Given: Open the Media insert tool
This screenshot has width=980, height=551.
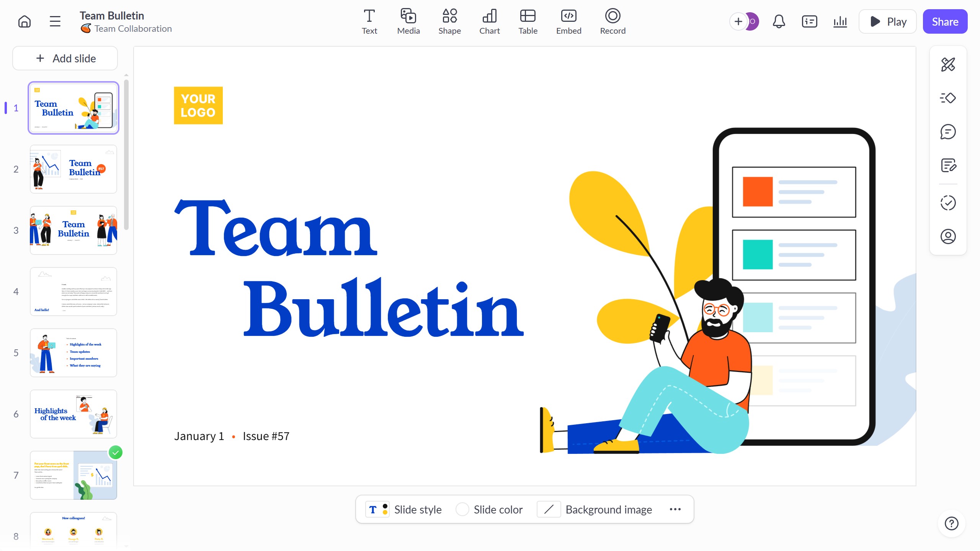Looking at the screenshot, I should [x=408, y=21].
